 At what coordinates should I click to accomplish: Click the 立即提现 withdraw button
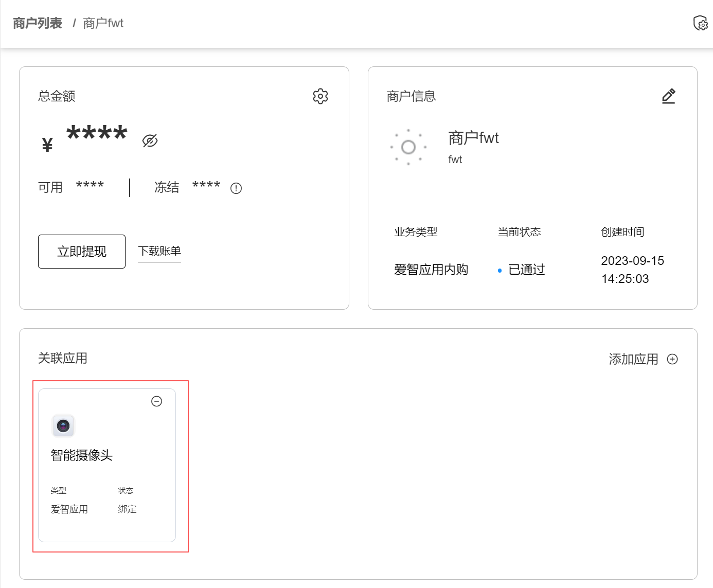[81, 252]
